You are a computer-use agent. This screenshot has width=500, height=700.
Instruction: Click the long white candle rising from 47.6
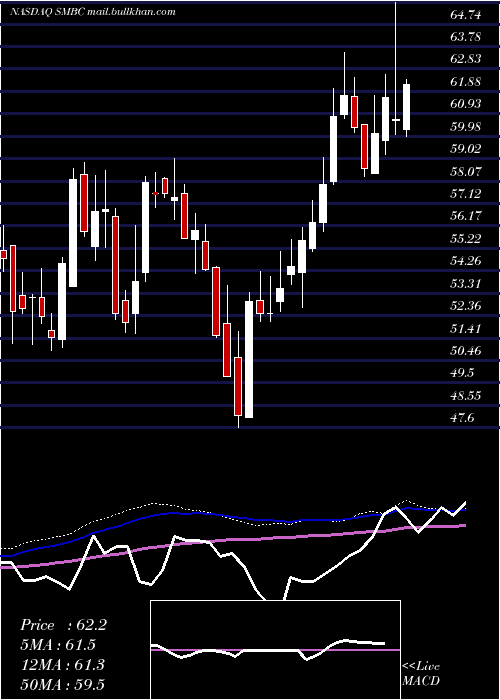point(249,359)
